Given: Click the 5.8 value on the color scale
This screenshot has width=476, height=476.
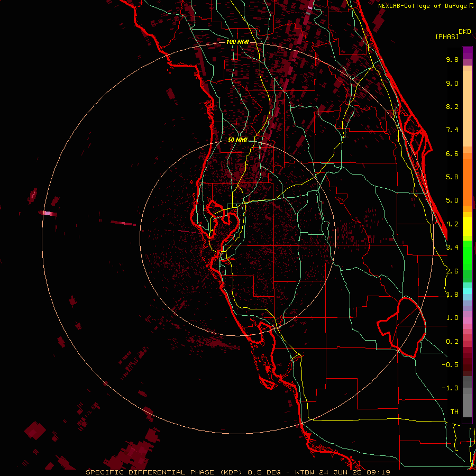Looking at the screenshot, I should tap(452, 177).
